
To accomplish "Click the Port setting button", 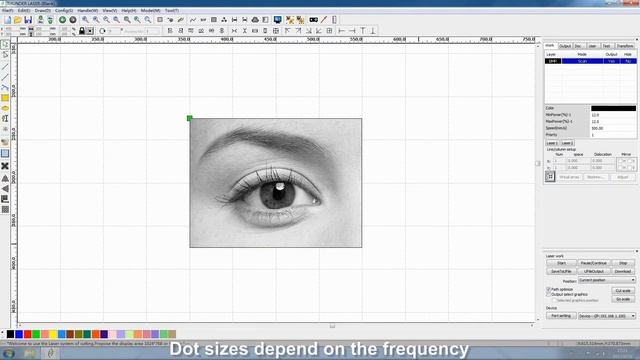I will pyautogui.click(x=561, y=316).
